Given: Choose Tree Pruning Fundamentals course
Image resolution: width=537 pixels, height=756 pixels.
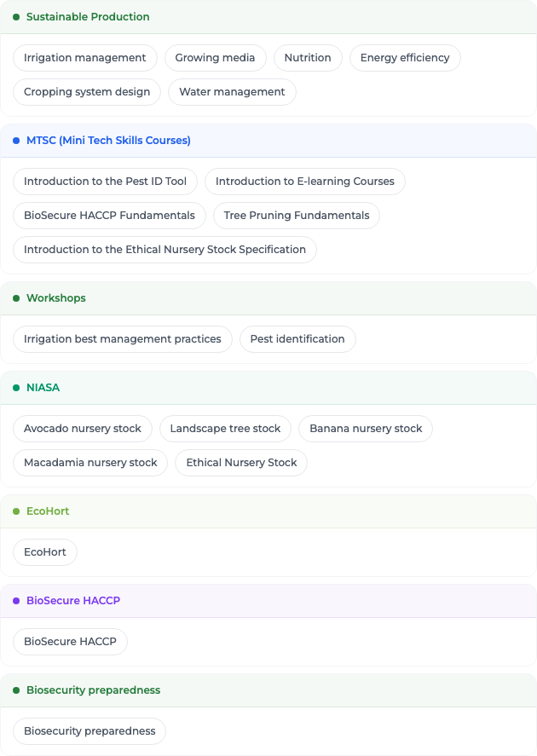Looking at the screenshot, I should 297,216.
